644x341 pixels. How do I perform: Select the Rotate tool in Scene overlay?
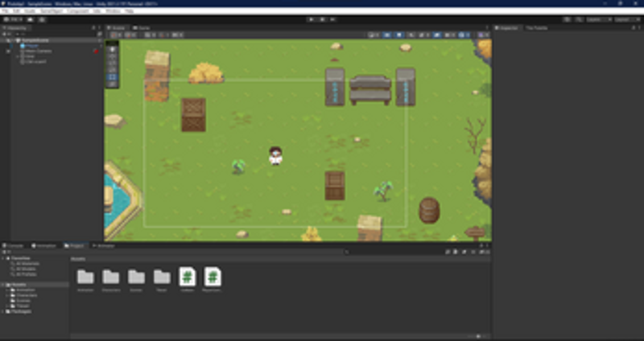(x=112, y=64)
